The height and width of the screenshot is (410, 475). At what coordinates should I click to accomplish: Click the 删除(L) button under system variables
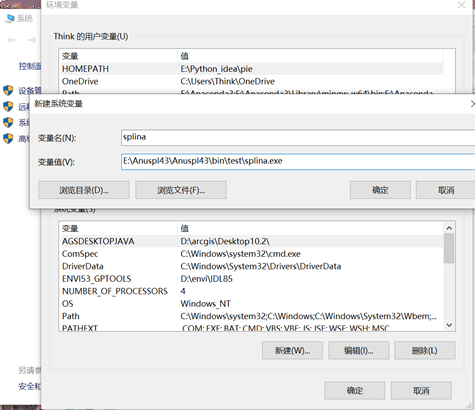click(x=425, y=350)
